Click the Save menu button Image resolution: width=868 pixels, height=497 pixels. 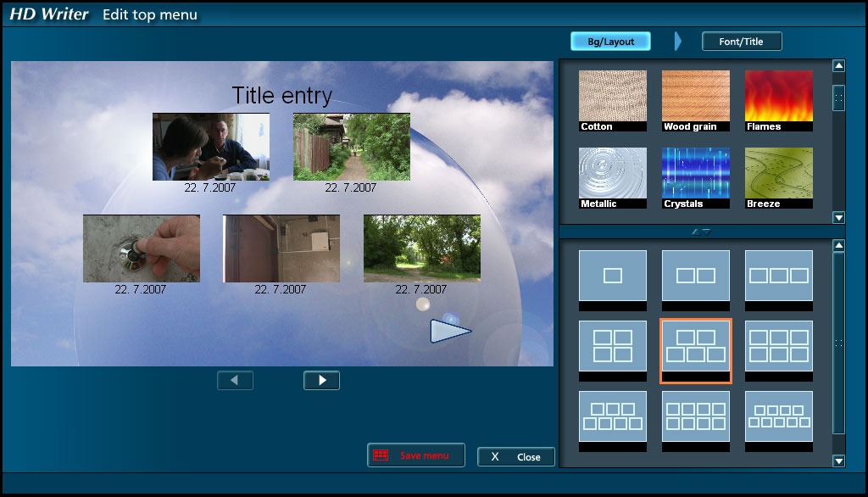[x=415, y=455]
